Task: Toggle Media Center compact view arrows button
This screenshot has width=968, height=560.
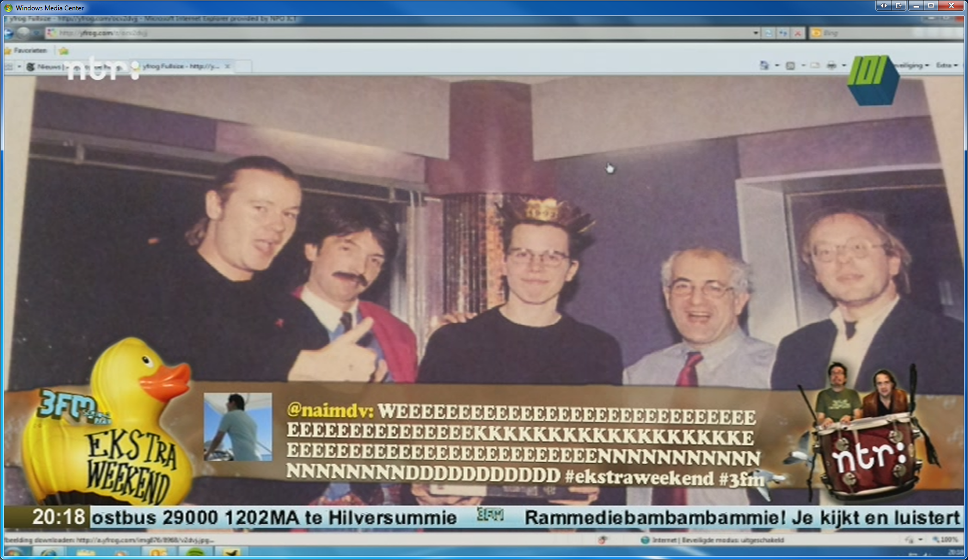Action: [x=884, y=5]
